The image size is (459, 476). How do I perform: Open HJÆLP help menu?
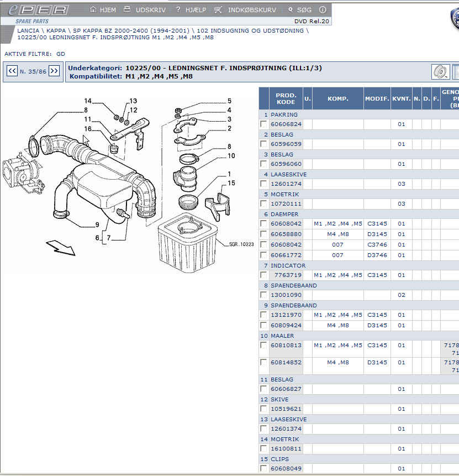click(196, 10)
